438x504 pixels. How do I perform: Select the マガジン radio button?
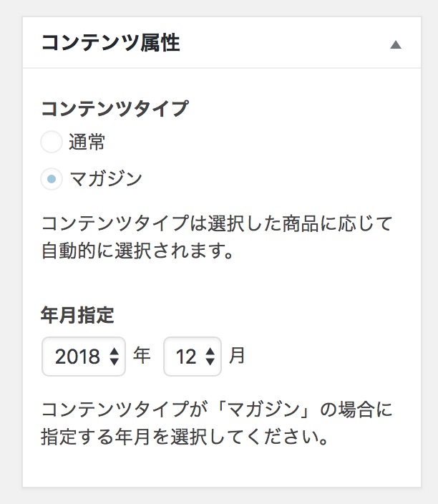[x=52, y=178]
